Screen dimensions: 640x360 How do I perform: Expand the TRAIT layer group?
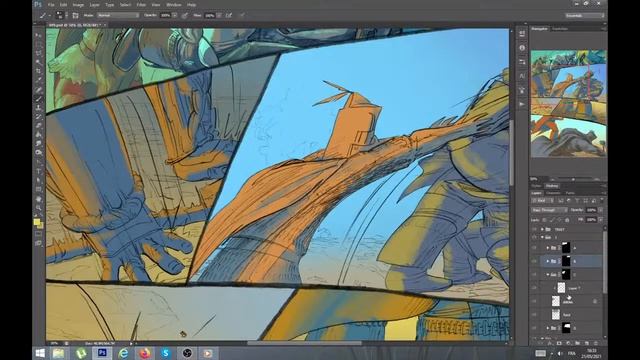[x=542, y=229]
